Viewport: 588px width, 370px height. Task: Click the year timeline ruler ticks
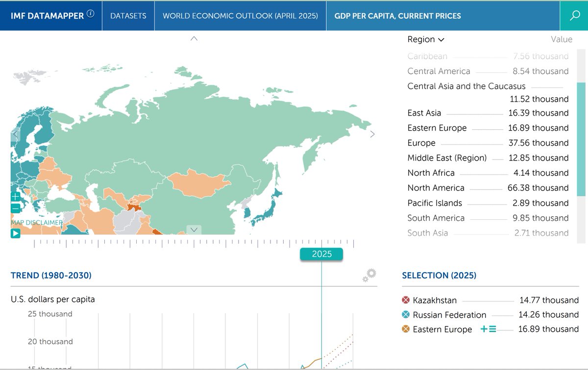[194, 243]
